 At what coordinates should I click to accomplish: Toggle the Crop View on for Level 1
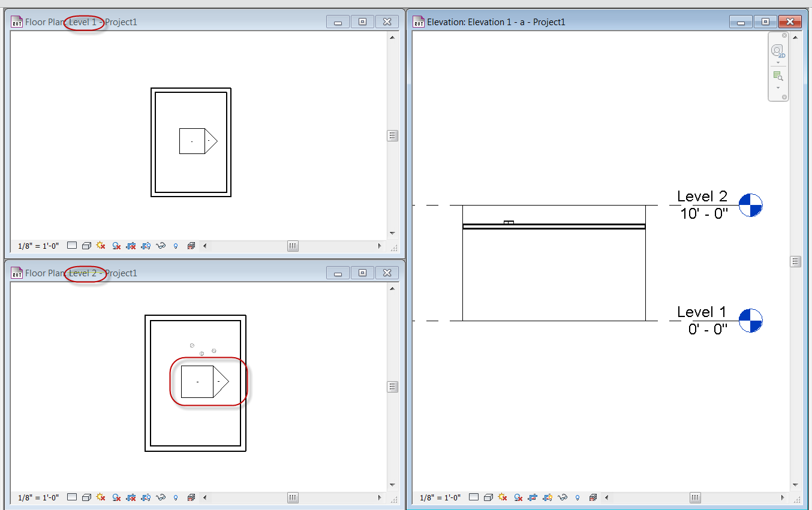click(130, 245)
